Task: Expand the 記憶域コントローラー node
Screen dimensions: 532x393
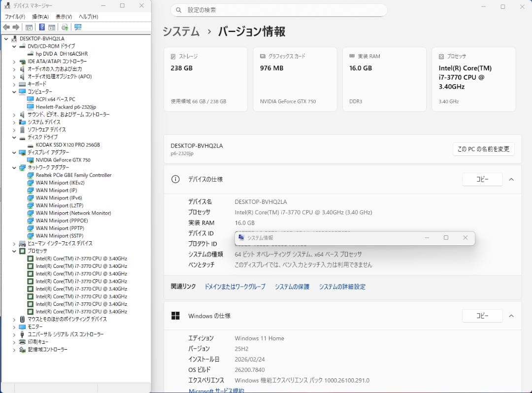Action: 14,350
